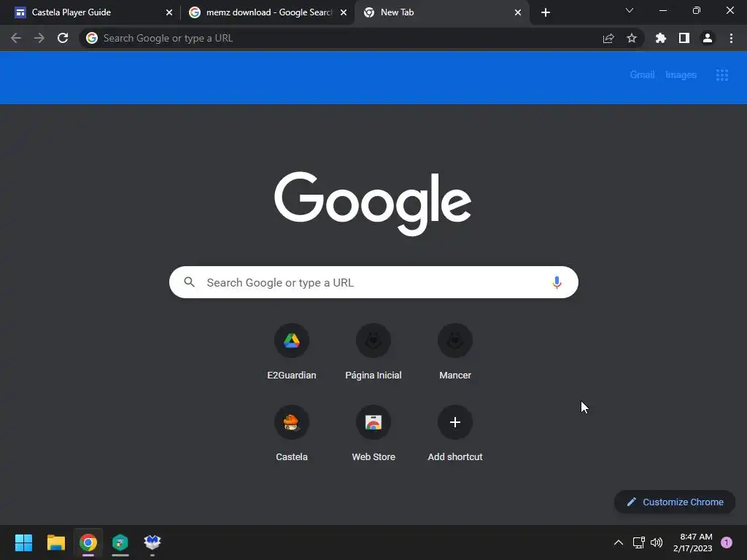The height and width of the screenshot is (560, 747).
Task: Click the Google logo
Action: 373,203
